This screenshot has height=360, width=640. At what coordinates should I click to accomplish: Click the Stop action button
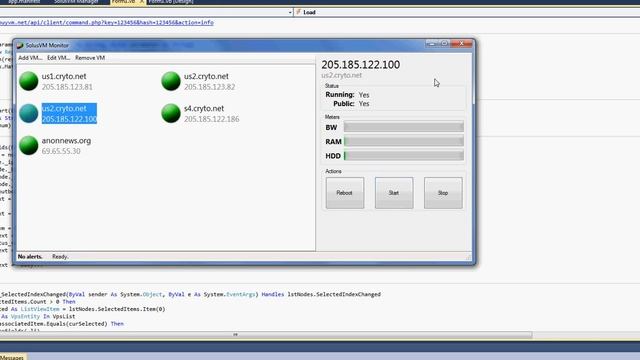[x=443, y=193]
